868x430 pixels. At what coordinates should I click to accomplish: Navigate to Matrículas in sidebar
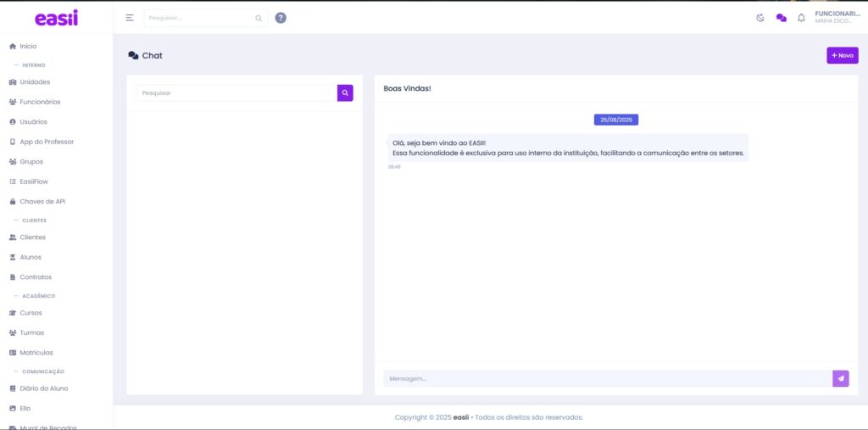36,353
